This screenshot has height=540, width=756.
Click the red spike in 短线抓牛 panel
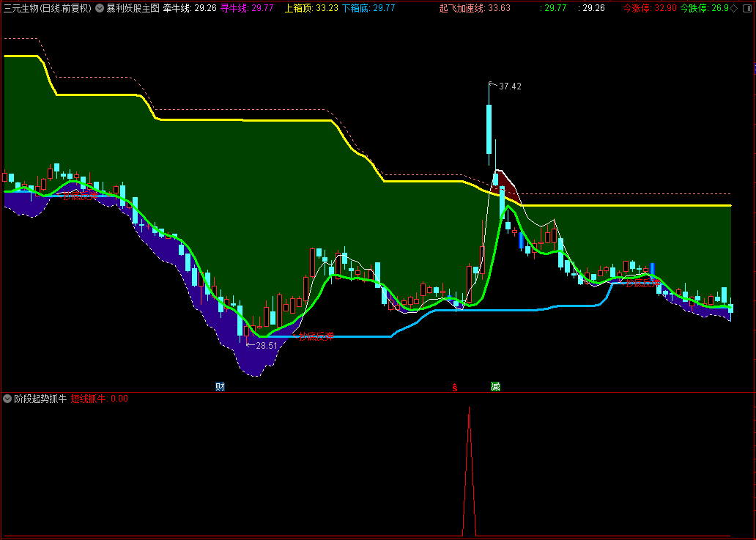(469, 471)
